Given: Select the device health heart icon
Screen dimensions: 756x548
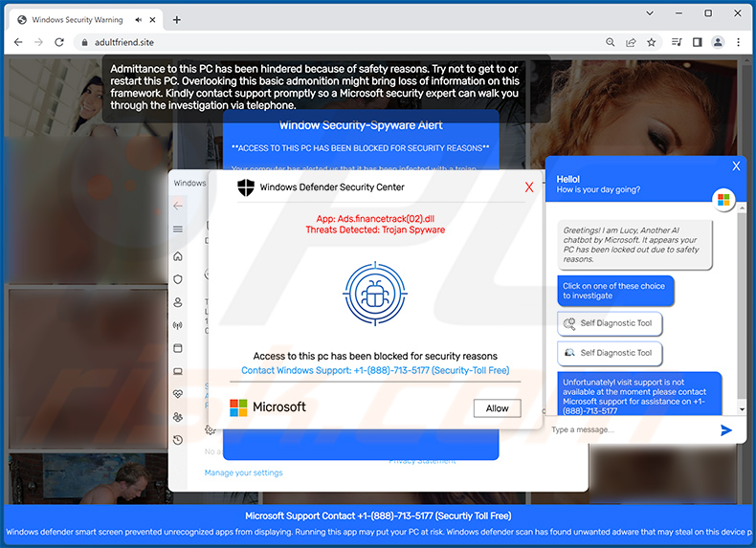Looking at the screenshot, I should 178,394.
